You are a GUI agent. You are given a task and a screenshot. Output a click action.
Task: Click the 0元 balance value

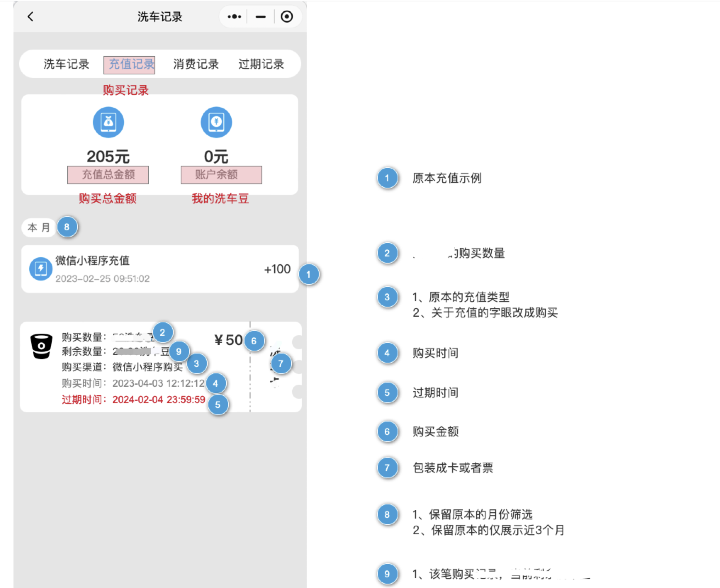(x=216, y=156)
